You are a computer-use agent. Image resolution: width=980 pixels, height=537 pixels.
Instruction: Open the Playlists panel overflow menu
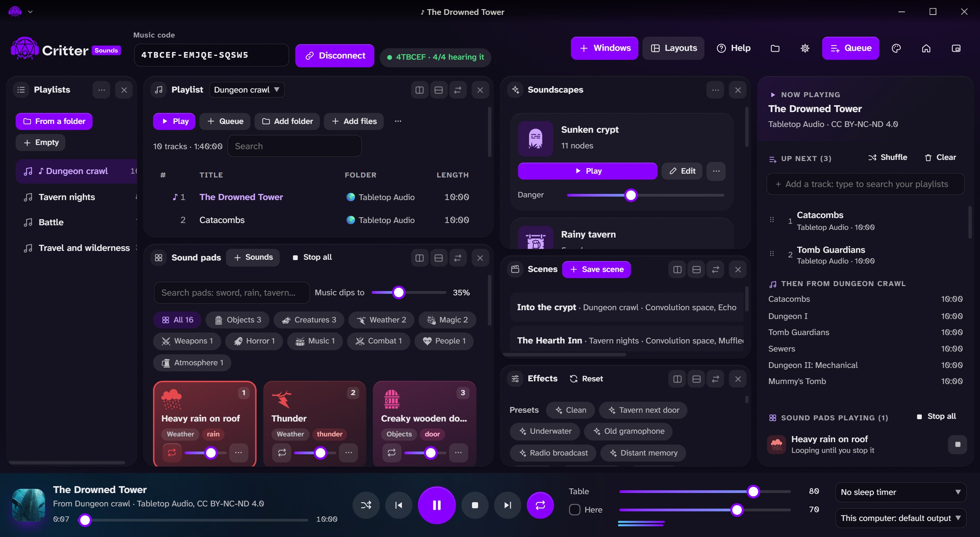point(101,90)
